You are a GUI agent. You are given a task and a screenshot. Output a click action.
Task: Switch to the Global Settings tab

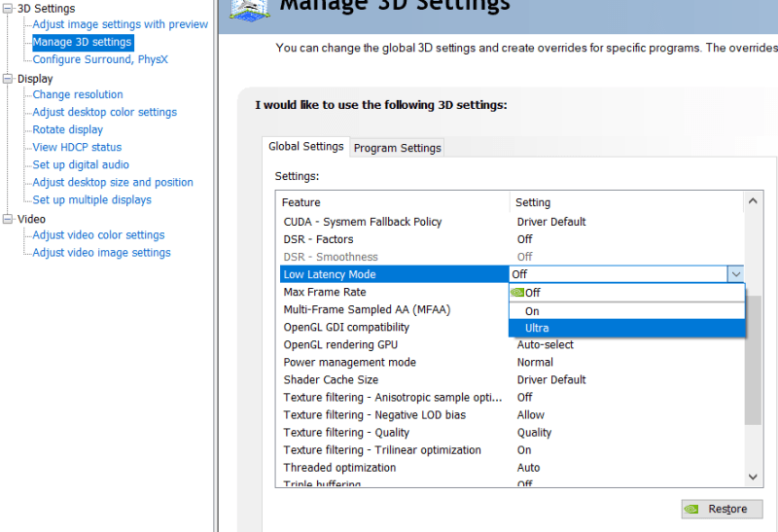tap(305, 147)
